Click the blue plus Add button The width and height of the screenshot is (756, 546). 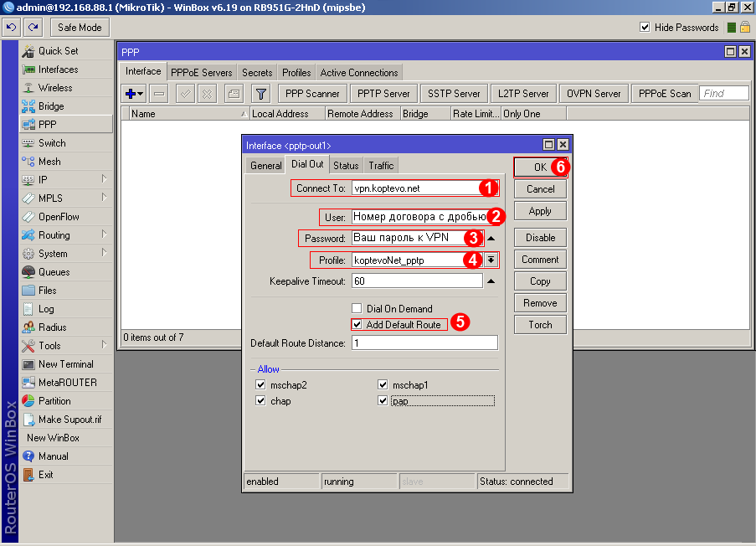(x=134, y=94)
